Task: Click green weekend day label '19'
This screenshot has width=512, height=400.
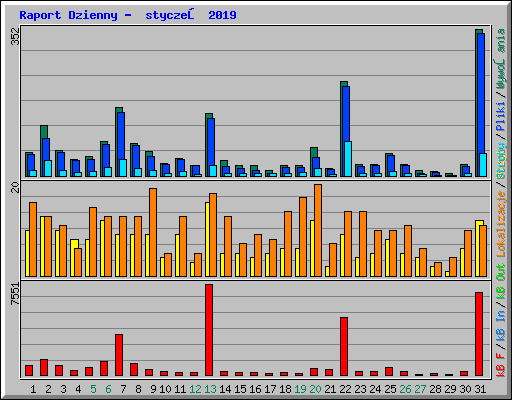Action: pos(300,389)
